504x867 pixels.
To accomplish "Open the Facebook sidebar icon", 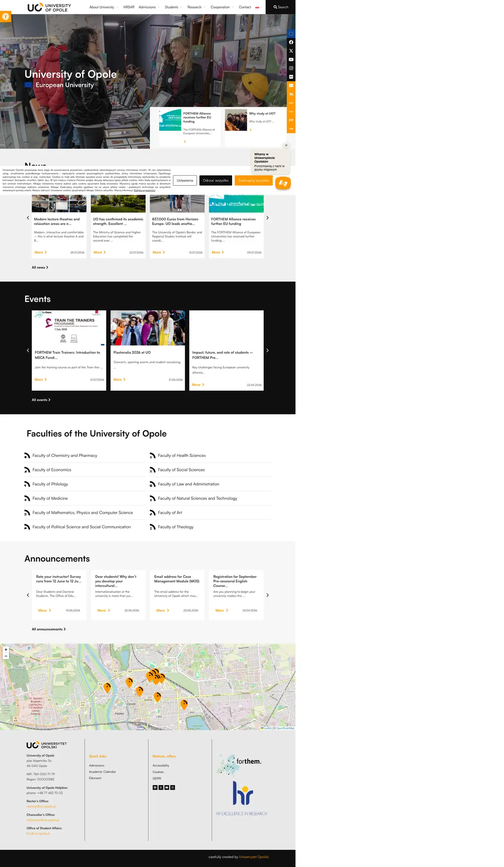I will coord(291,42).
